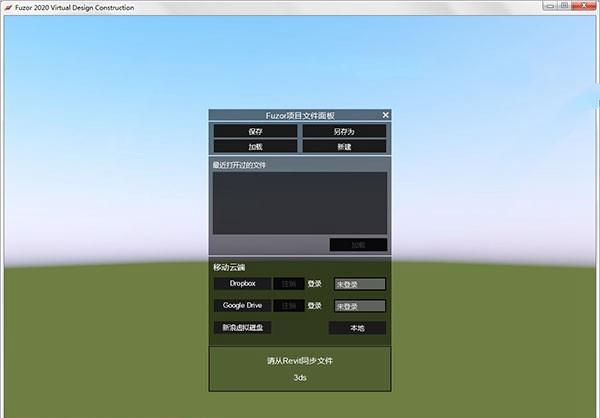
Task: Click the 保存 (Save) button
Action: 255,131
